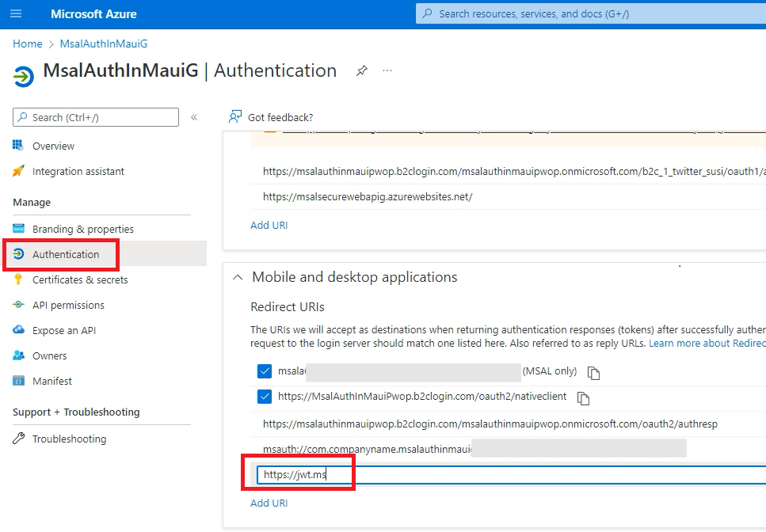This screenshot has width=766, height=532.
Task: Focus the sidebar Search (Ctrl+/) field
Action: (96, 117)
